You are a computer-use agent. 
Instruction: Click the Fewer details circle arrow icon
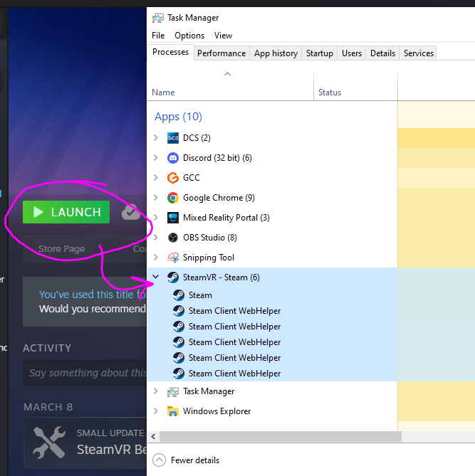(x=160, y=460)
